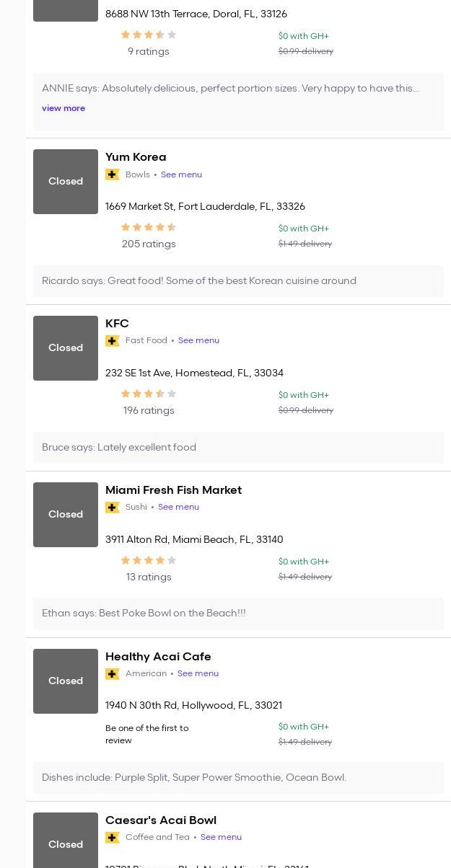Expand ANNIE's review with view more
This screenshot has width=451, height=868.
(64, 108)
